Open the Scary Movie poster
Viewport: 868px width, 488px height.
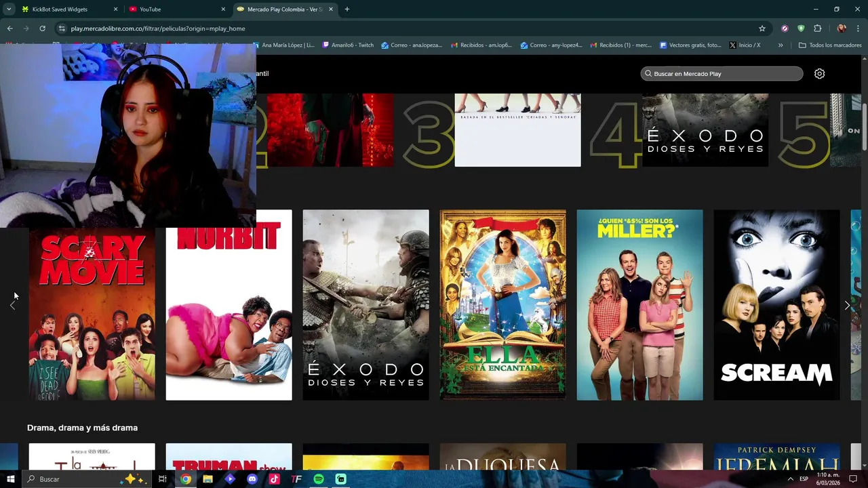[x=92, y=314]
